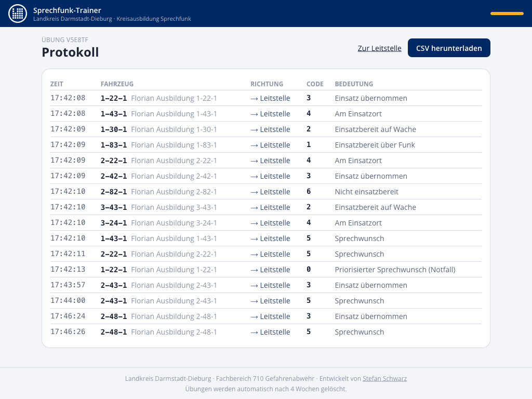Click code "1" in the 1-83-1 row

tap(309, 144)
